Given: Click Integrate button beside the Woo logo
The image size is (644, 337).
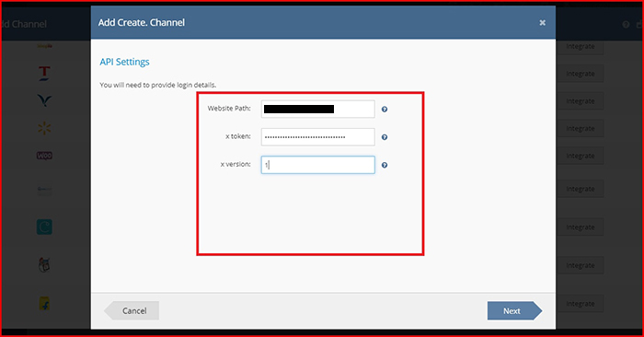Looking at the screenshot, I should point(580,156).
